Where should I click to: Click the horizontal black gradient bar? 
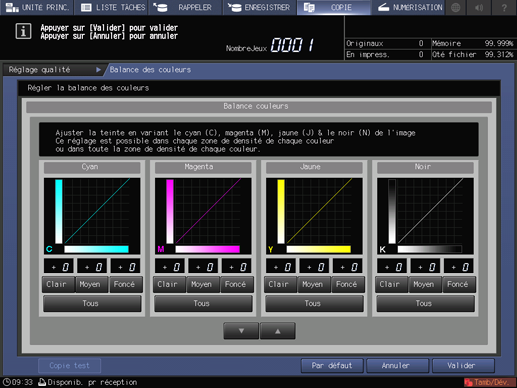(x=429, y=249)
